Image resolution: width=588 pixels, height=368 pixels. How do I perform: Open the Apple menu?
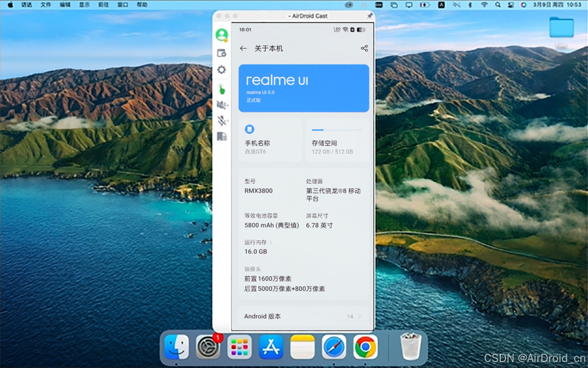[x=10, y=4]
